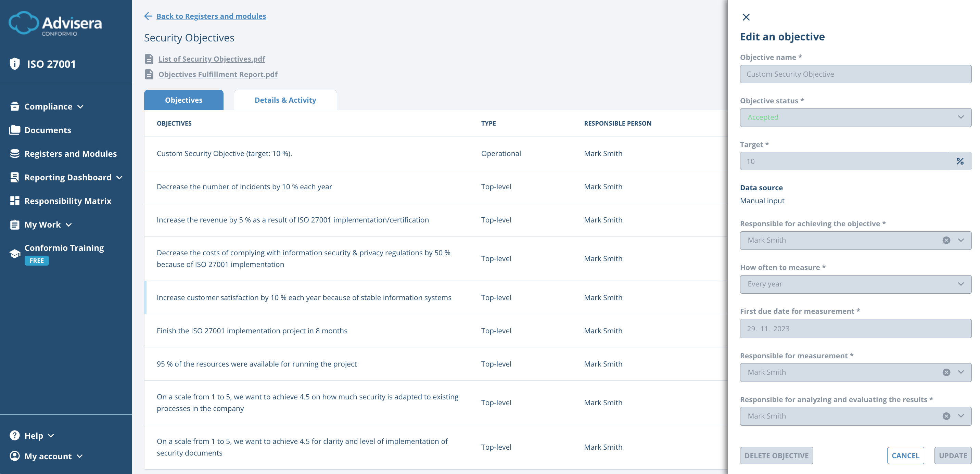Select the Help question mark icon
The image size is (980, 474).
pos(14,435)
